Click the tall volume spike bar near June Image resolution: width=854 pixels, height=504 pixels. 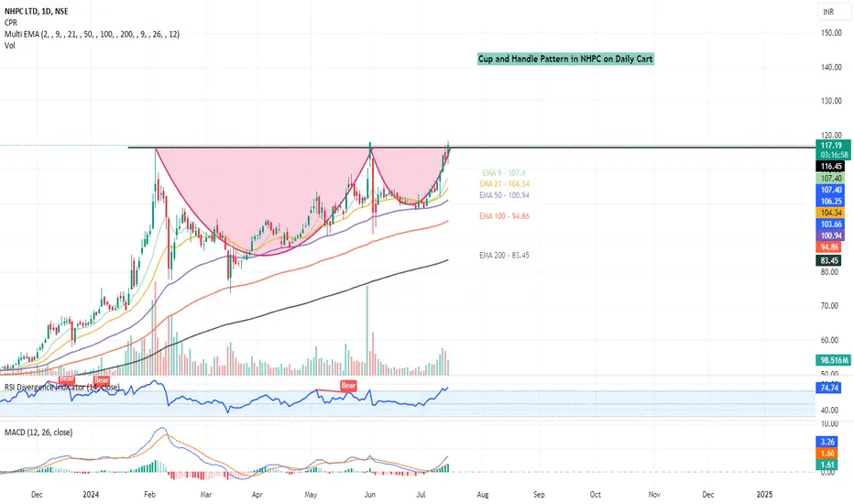pyautogui.click(x=367, y=330)
